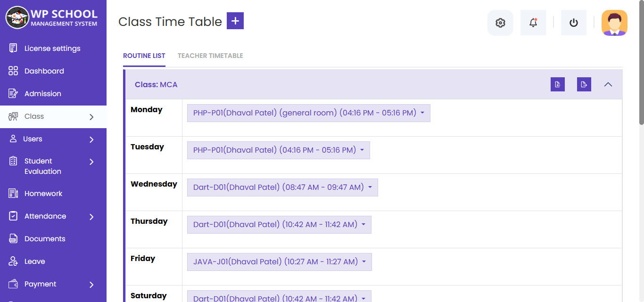The width and height of the screenshot is (644, 302).
Task: Open Friday JAVA-J01 routine dropdown
Action: 280,262
